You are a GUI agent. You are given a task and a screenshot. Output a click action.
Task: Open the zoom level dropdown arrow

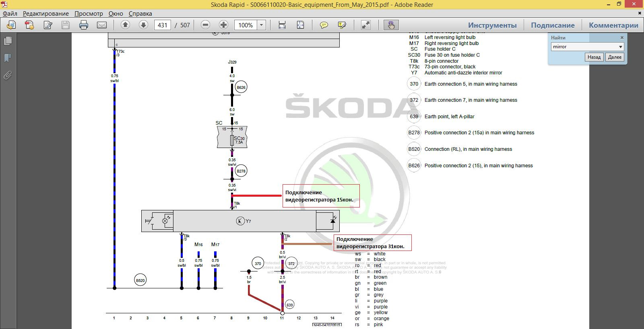(262, 25)
